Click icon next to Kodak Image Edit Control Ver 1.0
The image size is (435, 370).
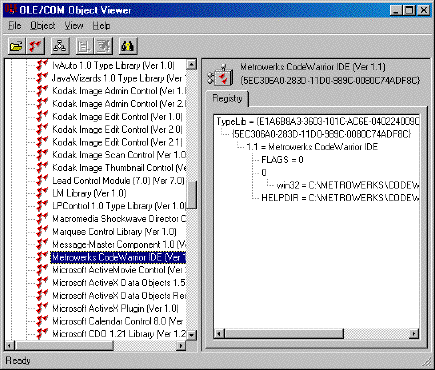[42, 116]
